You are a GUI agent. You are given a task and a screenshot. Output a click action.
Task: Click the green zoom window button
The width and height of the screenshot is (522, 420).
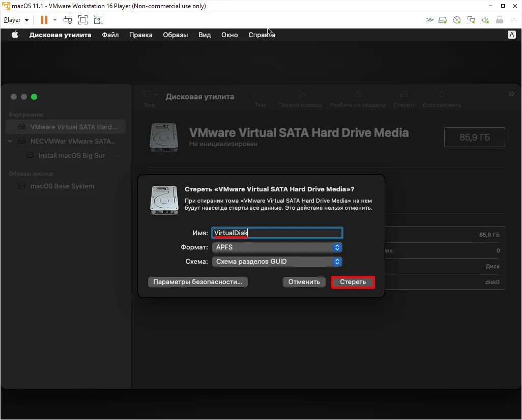(x=34, y=97)
